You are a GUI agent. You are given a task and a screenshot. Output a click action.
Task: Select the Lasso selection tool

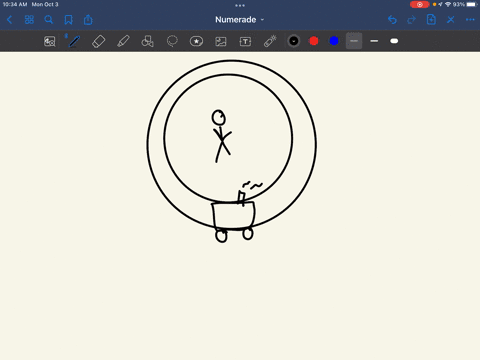pyautogui.click(x=172, y=41)
